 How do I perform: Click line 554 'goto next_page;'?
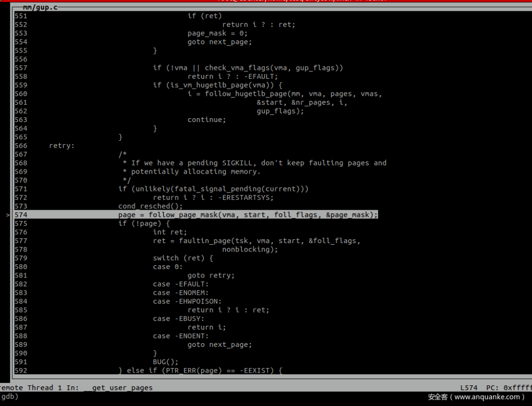(x=220, y=42)
